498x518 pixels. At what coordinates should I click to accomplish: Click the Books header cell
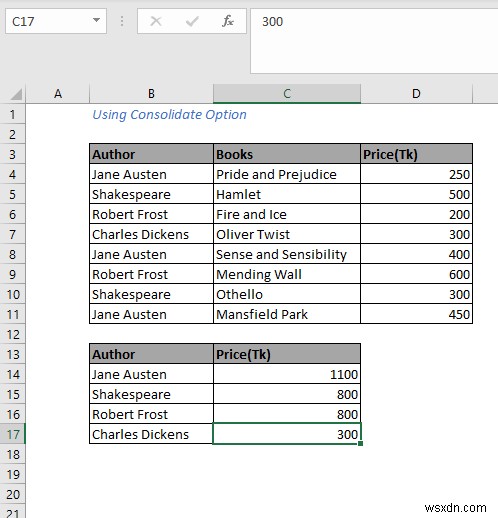point(287,154)
